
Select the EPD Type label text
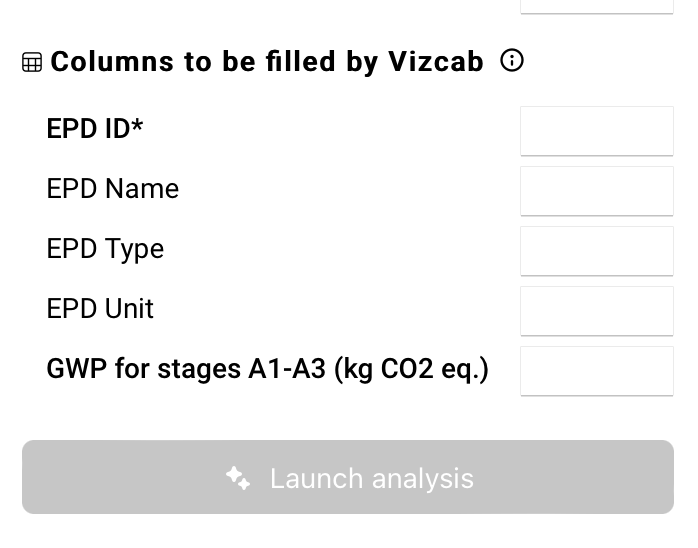pos(105,249)
